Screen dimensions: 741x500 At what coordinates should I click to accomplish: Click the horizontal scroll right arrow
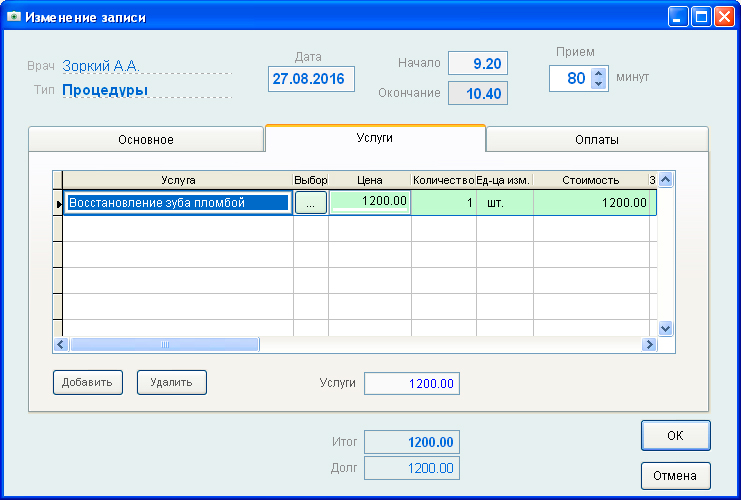click(x=649, y=344)
